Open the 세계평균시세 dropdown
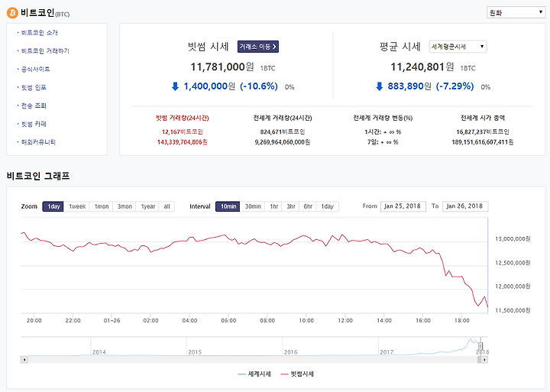Image resolution: width=550 pixels, height=392 pixels. tap(458, 47)
